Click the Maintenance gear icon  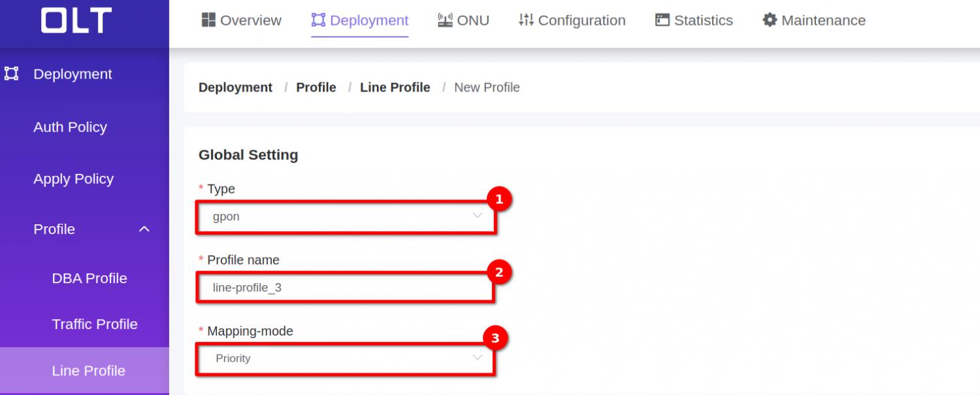pos(770,20)
